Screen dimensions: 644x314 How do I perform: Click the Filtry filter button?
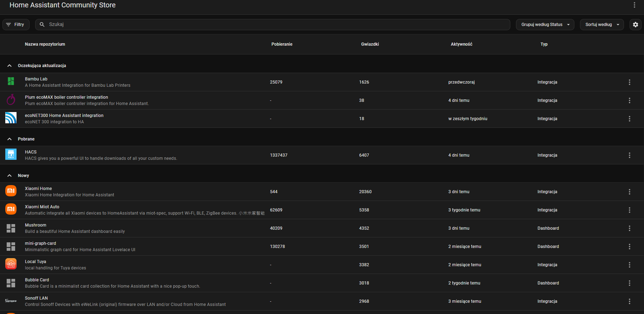pyautogui.click(x=16, y=25)
